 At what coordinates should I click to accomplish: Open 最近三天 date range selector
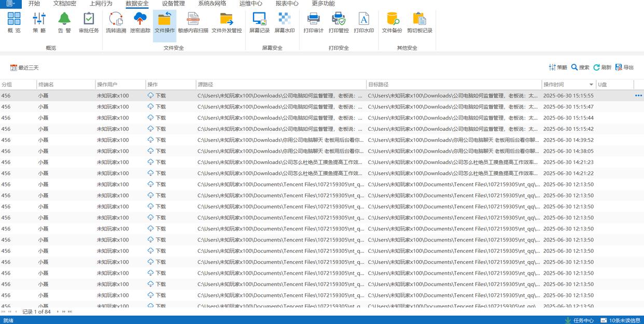click(24, 67)
